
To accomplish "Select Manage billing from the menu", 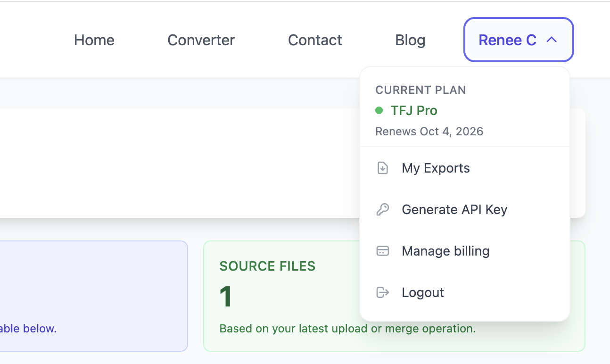I will click(x=445, y=251).
